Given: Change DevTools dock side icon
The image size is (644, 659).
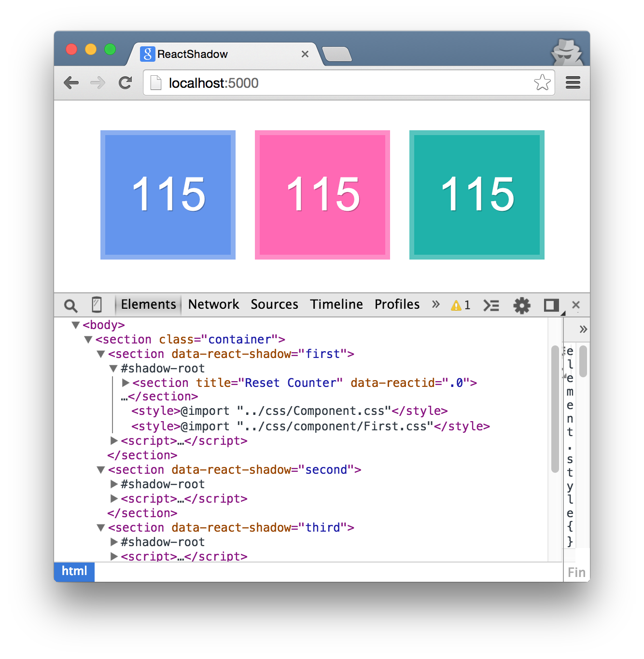Looking at the screenshot, I should [551, 305].
